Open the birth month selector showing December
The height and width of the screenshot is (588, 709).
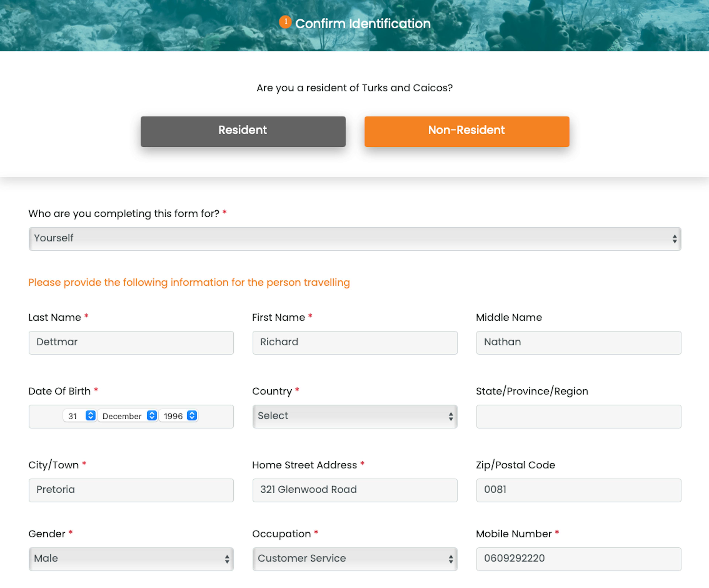[128, 416]
